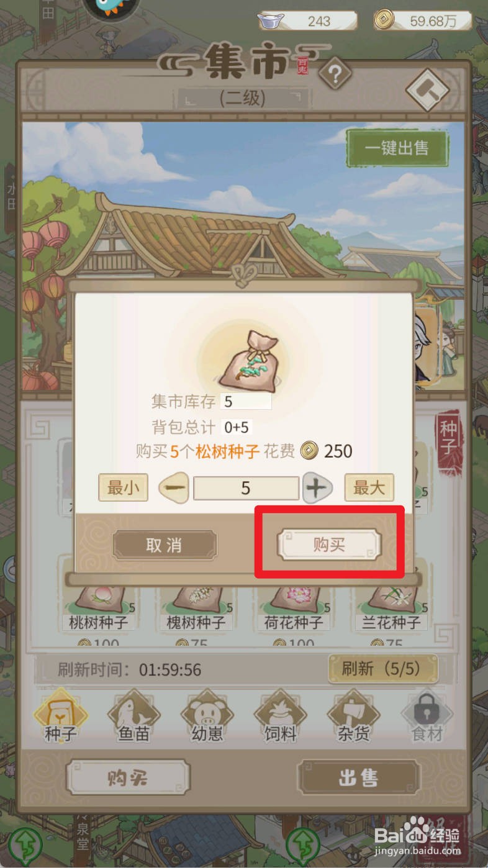Tap the copper coin balance 59.68万
The width and height of the screenshot is (488, 868).
tap(423, 20)
